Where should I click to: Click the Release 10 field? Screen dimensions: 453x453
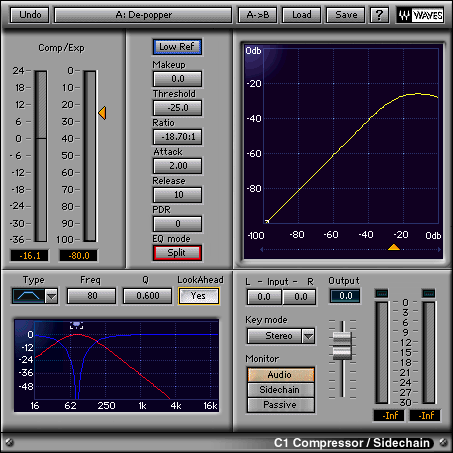[x=177, y=195]
